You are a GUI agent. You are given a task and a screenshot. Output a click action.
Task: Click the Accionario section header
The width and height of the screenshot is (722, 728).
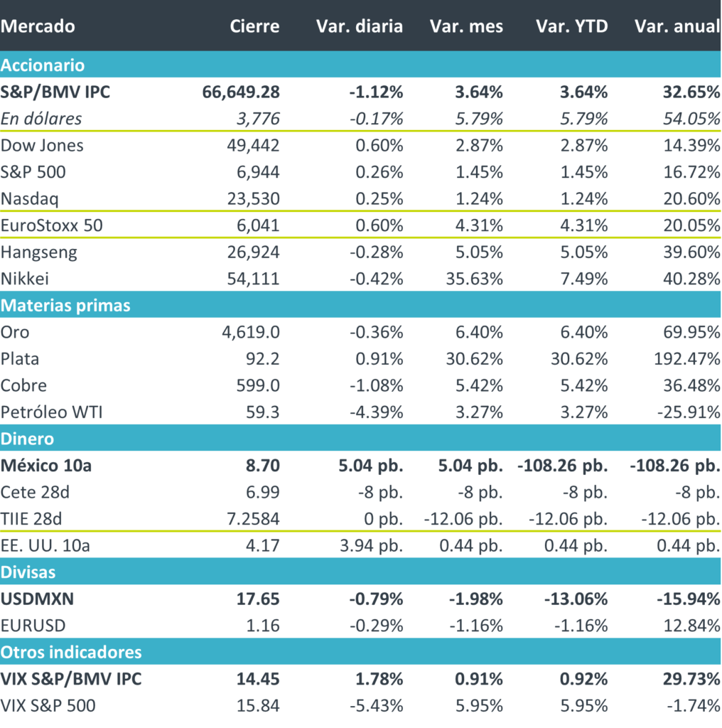[x=43, y=65]
